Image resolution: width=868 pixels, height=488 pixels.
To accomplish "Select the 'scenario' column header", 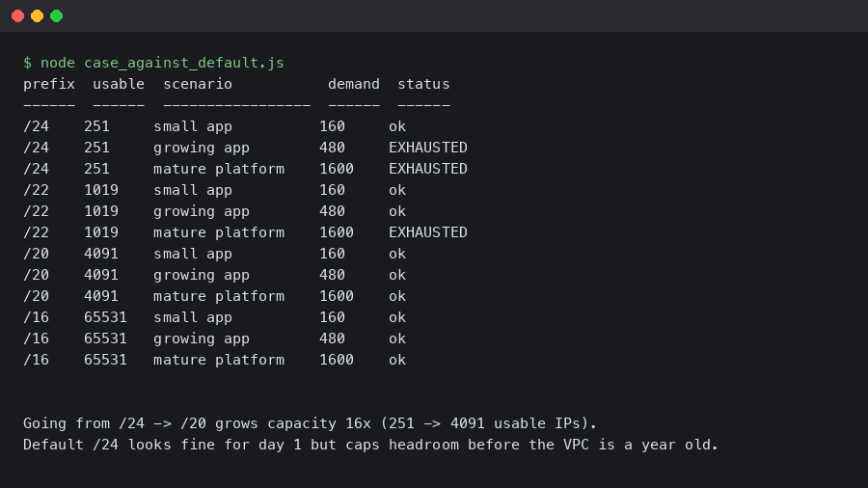I will (x=198, y=84).
